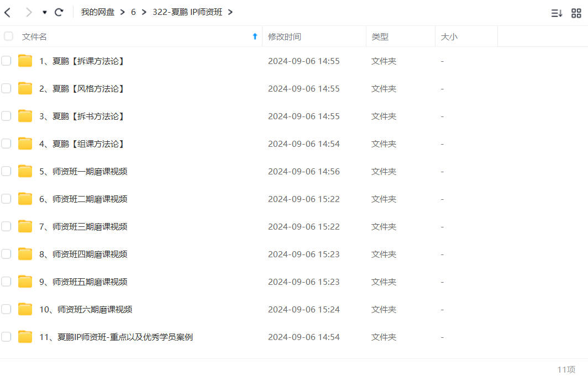Sort by the 大小 column
Image resolution: width=588 pixels, height=382 pixels.
click(449, 36)
